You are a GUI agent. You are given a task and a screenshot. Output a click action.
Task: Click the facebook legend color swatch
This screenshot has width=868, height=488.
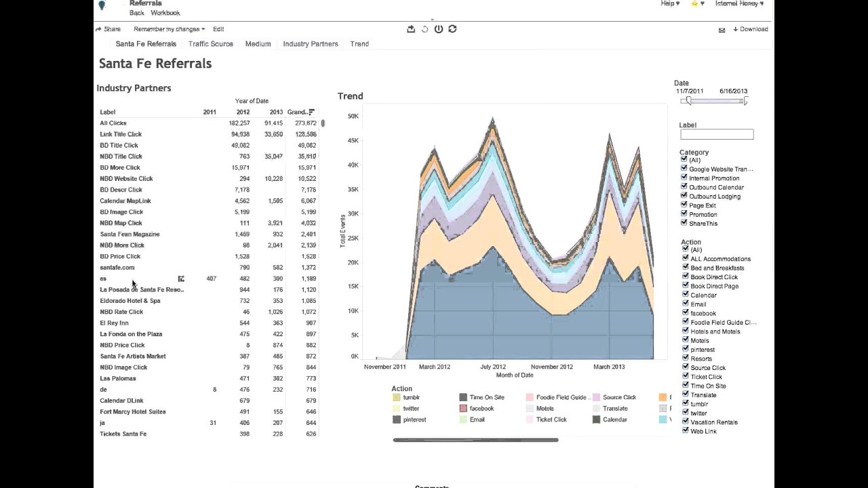tap(463, 409)
